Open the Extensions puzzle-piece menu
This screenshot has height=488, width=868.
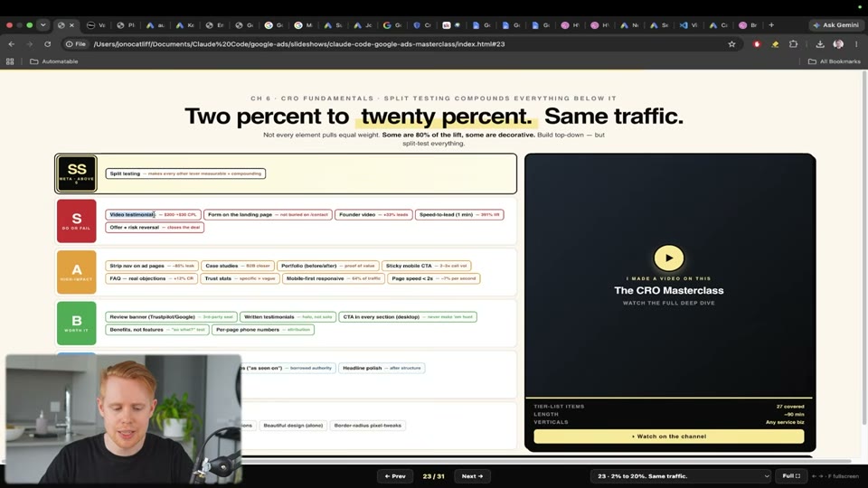pos(793,44)
